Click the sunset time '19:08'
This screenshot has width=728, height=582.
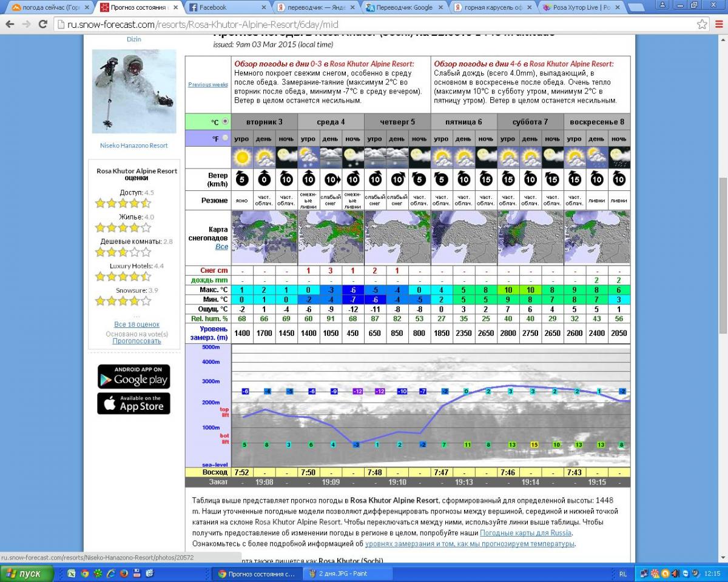pos(264,483)
